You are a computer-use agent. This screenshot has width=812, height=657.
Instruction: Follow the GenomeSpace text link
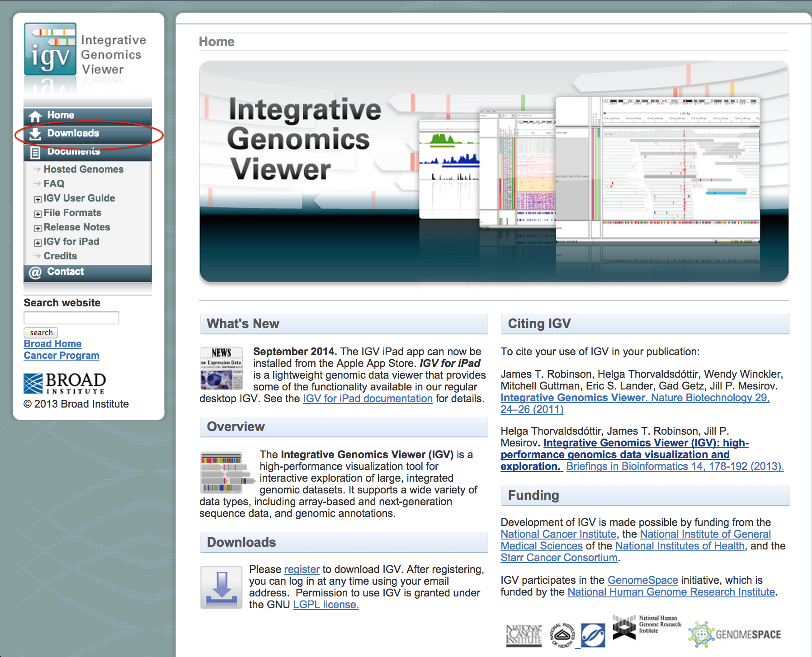point(643,580)
